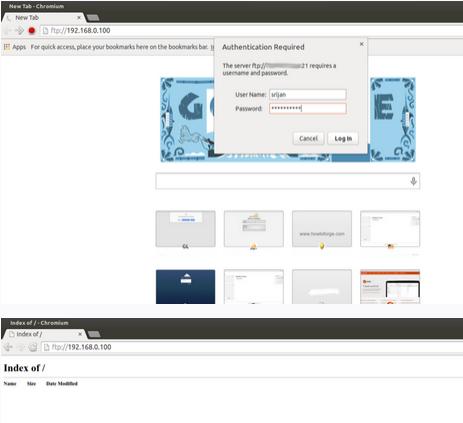This screenshot has width=463, height=423.
Task: Select the New Tab browser tab
Action: pos(43,18)
